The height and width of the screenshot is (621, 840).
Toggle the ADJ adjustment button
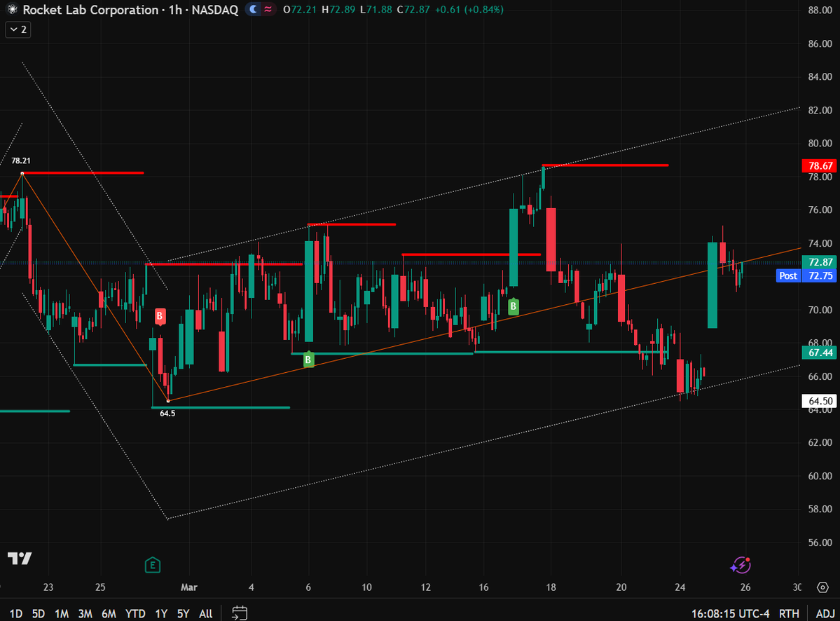click(x=825, y=613)
